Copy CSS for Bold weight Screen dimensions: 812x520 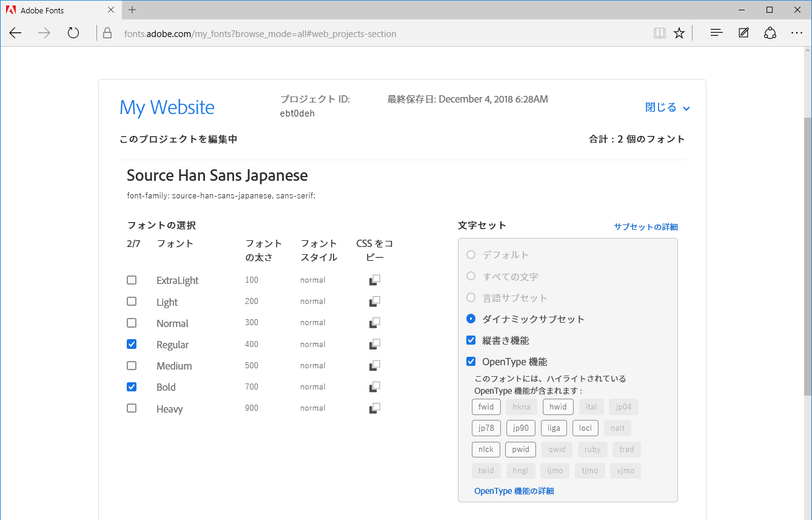click(x=375, y=387)
